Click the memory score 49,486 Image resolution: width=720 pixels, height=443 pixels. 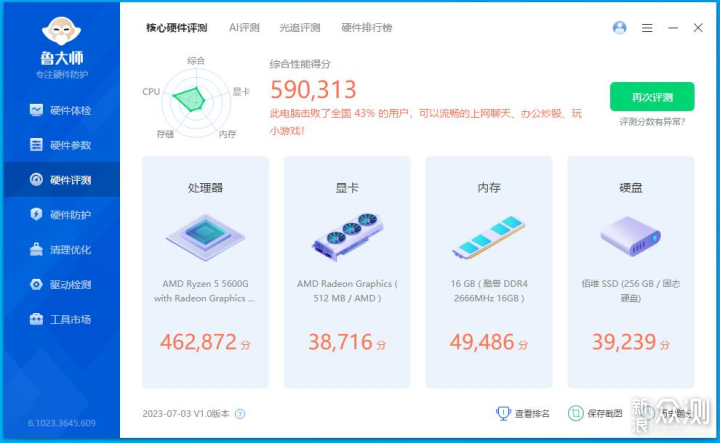[x=482, y=342]
